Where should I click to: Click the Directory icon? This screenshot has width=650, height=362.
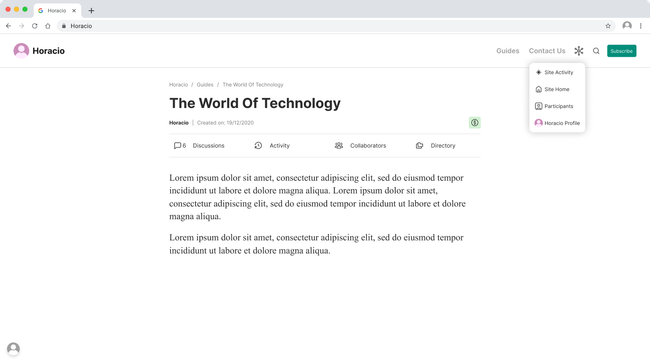(420, 146)
